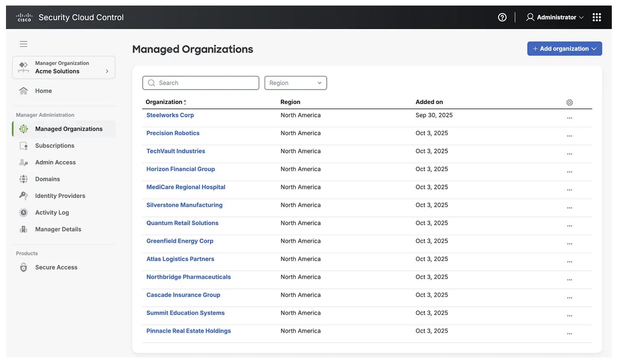Go to the Home menu entry

43,91
